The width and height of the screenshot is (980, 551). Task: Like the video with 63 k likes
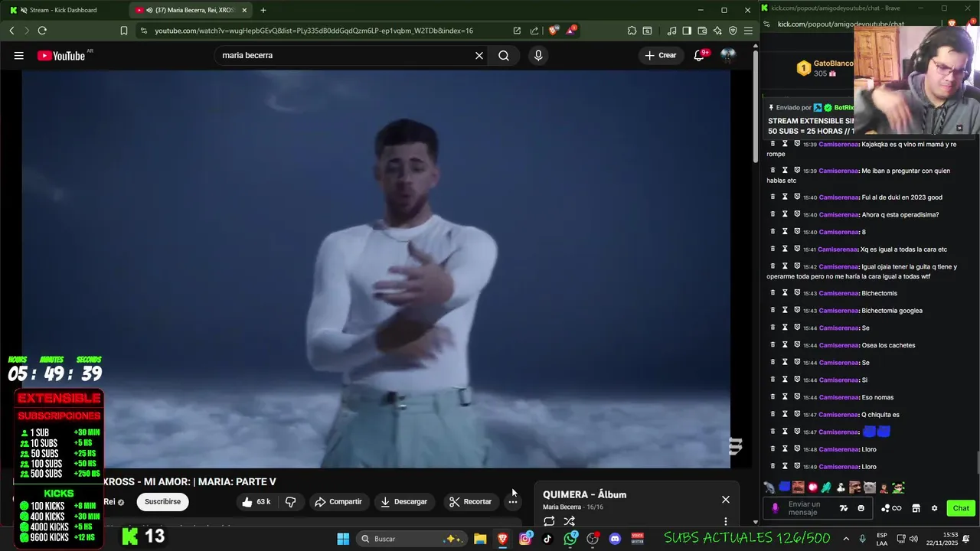256,501
